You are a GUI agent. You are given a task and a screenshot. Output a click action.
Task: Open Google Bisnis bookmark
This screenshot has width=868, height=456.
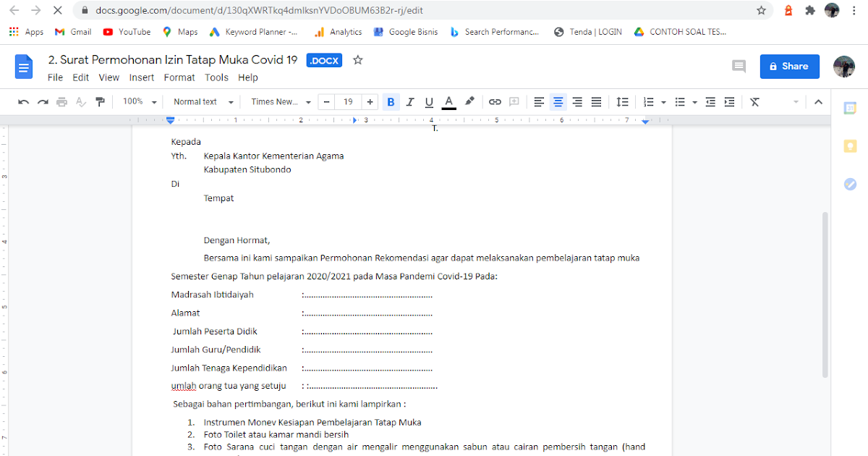(406, 32)
